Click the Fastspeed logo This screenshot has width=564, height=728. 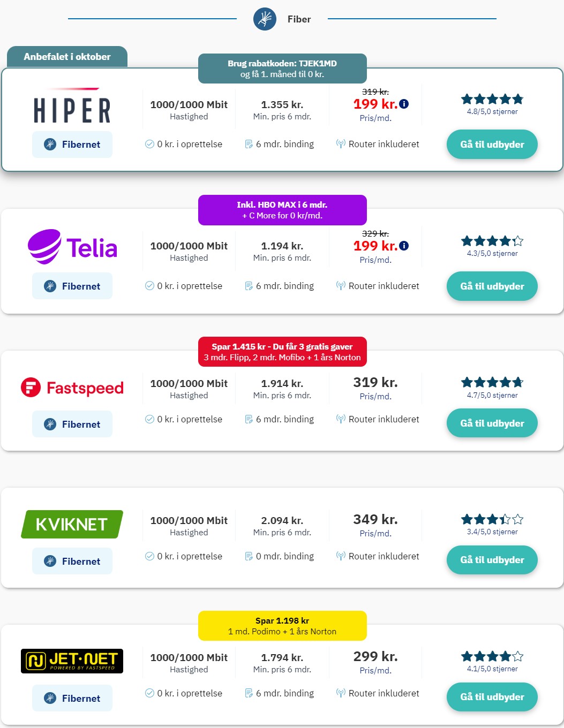pos(72,388)
